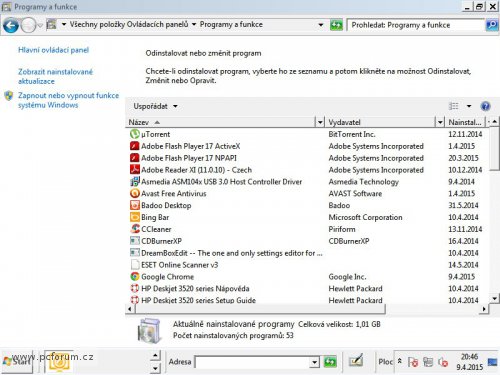This screenshot has width=500, height=375.
Task: Click the refresh icon beside address bar
Action: 336,25
